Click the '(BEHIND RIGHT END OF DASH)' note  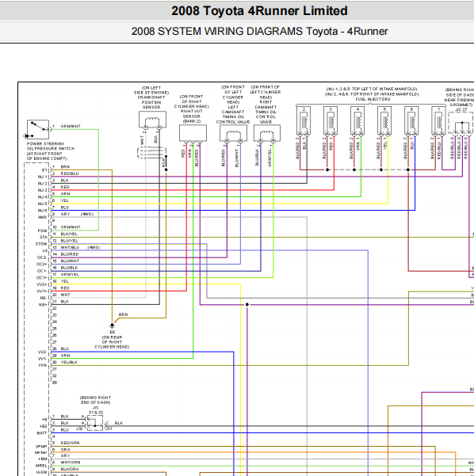click(x=95, y=400)
